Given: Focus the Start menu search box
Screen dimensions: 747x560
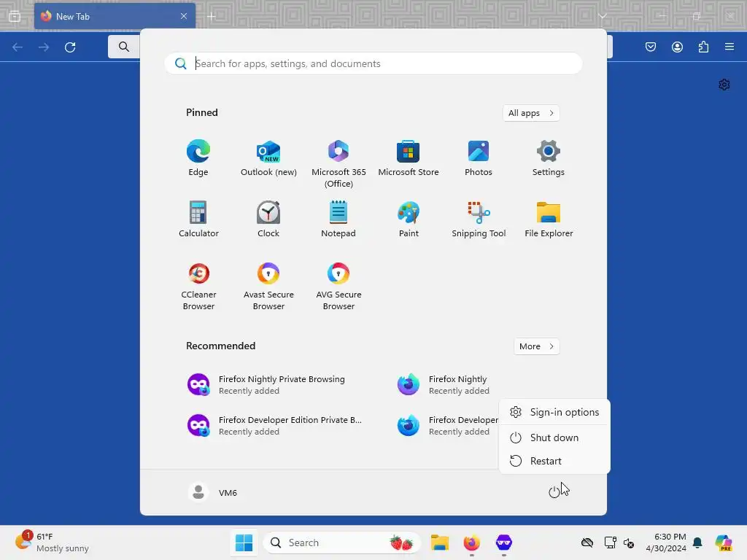Looking at the screenshot, I should tap(373, 63).
